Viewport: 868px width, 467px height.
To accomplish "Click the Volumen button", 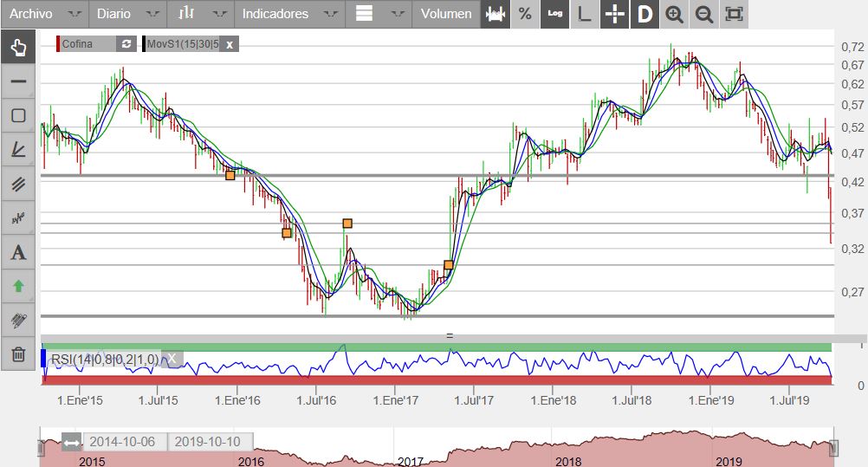I will pos(446,14).
